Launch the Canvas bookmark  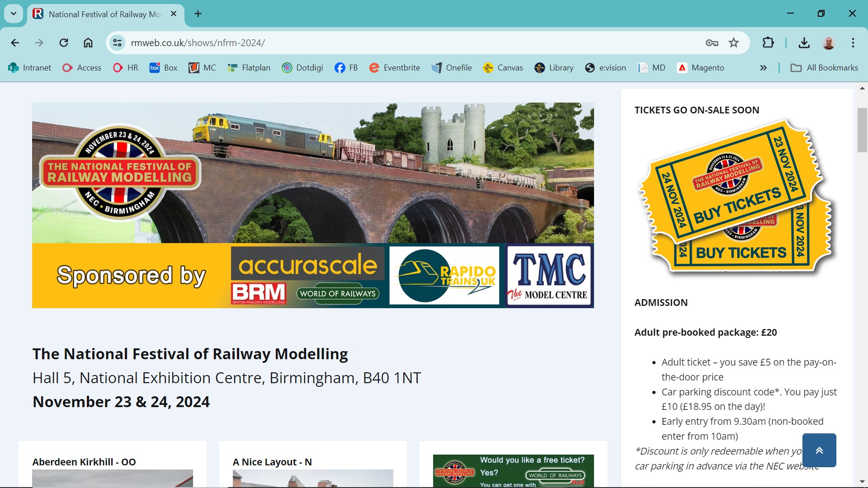pos(503,68)
